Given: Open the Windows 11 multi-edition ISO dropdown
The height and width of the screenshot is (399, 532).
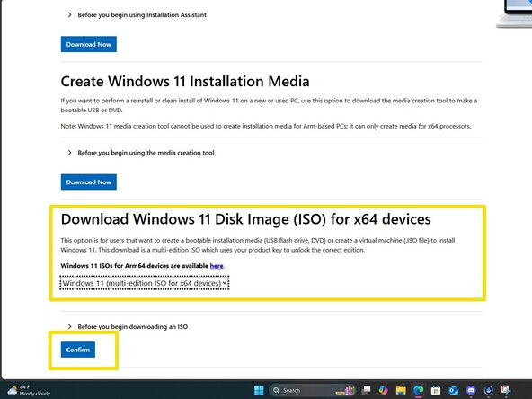Looking at the screenshot, I should pyautogui.click(x=145, y=283).
